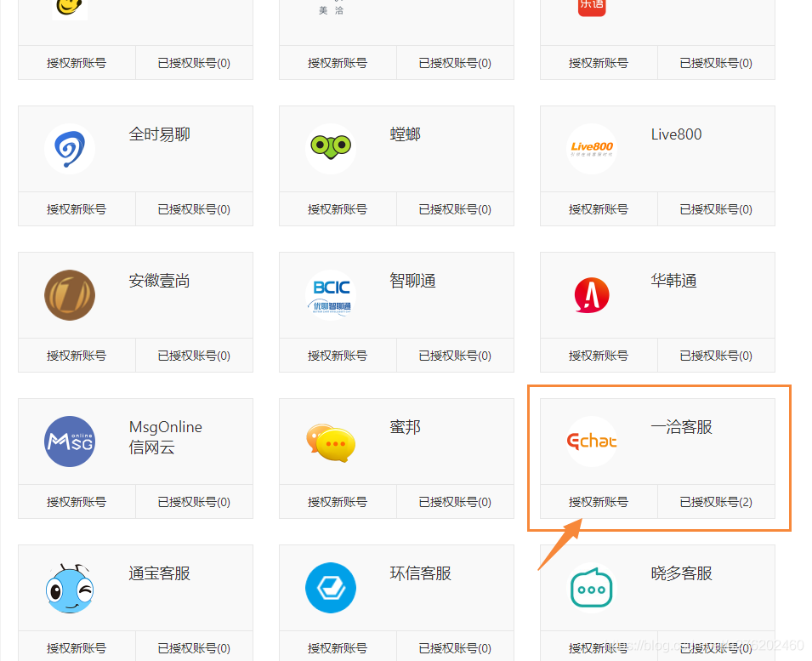Open 已授权账号(0) for 全时易聊

click(x=194, y=209)
